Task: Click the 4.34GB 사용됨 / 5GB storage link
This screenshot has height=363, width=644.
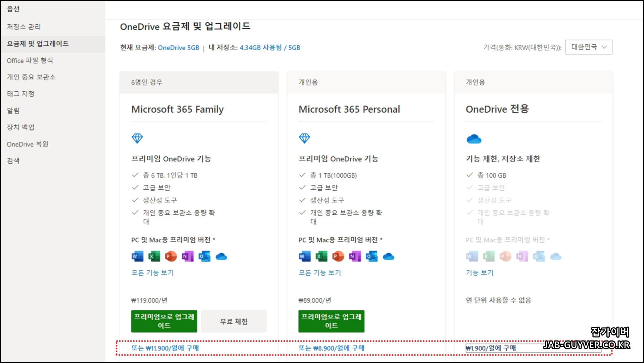Action: click(270, 48)
